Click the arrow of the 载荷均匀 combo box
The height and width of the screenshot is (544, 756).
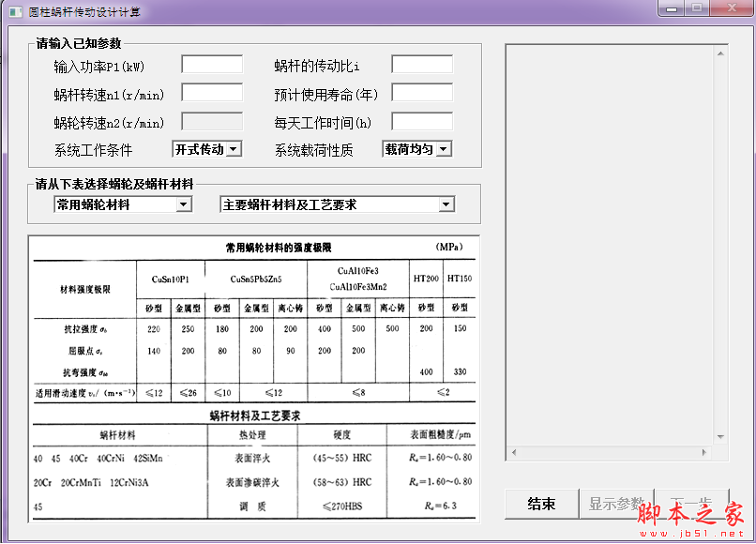(443, 148)
